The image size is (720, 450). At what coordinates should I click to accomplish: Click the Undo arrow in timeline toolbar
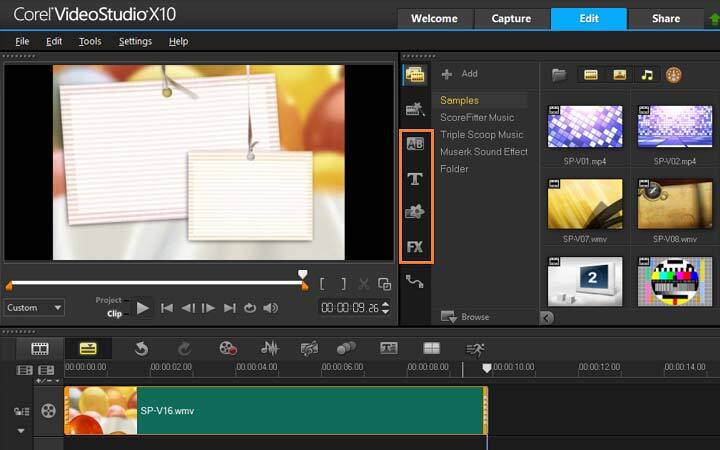point(141,349)
